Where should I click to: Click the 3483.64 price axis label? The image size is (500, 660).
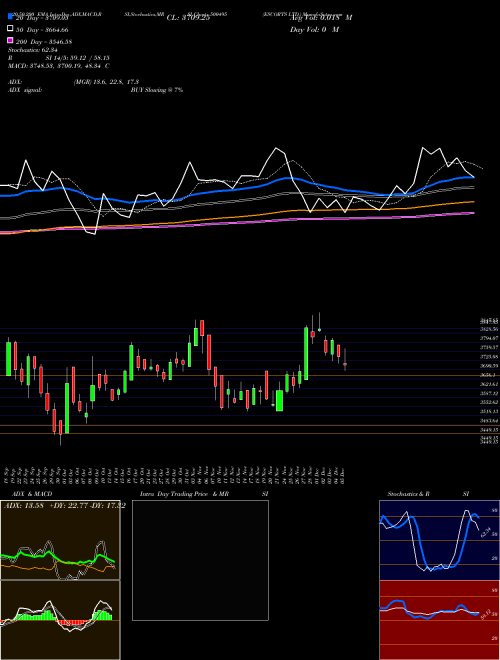click(489, 421)
